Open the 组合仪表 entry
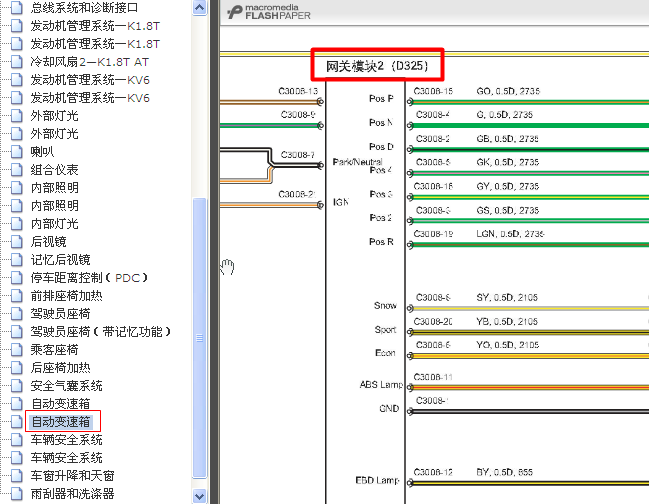This screenshot has width=649, height=504. coord(54,170)
